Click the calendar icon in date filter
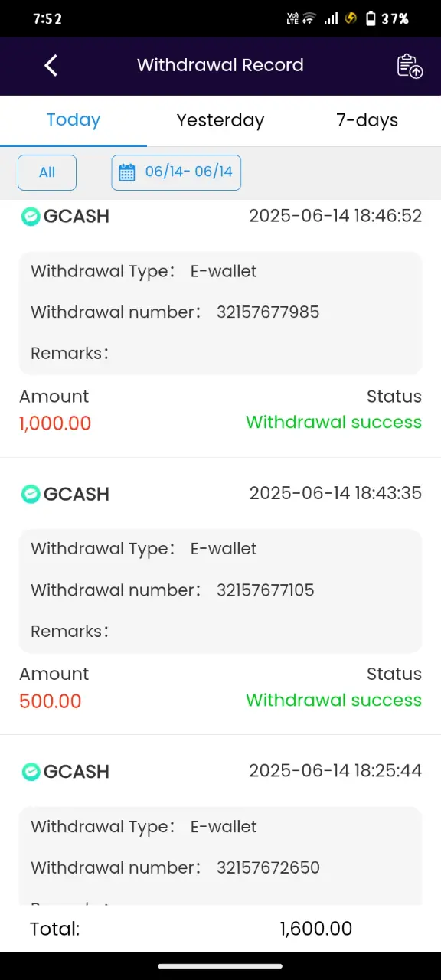This screenshot has height=980, width=441. pos(127,172)
